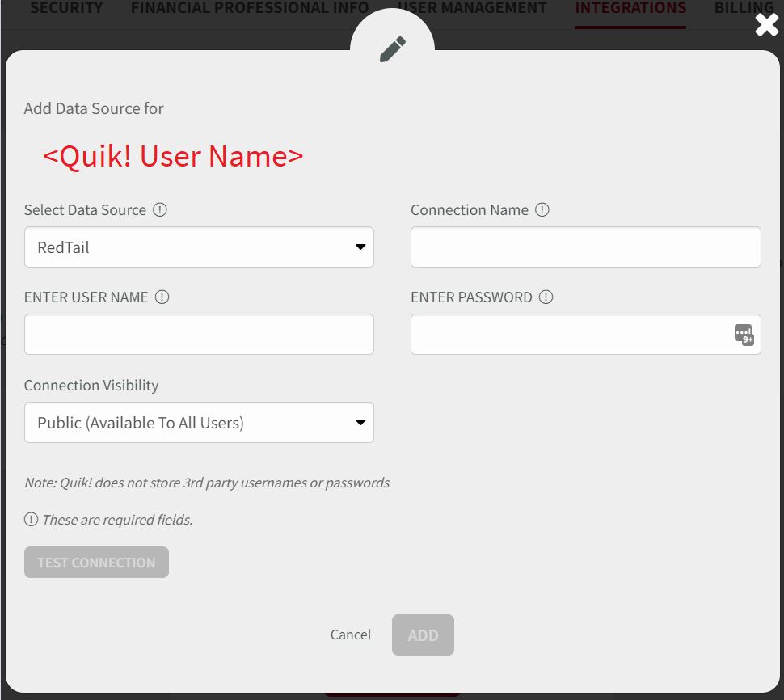Open the RedTail data source dropdown
Image resolution: width=784 pixels, height=700 pixels.
(x=199, y=247)
